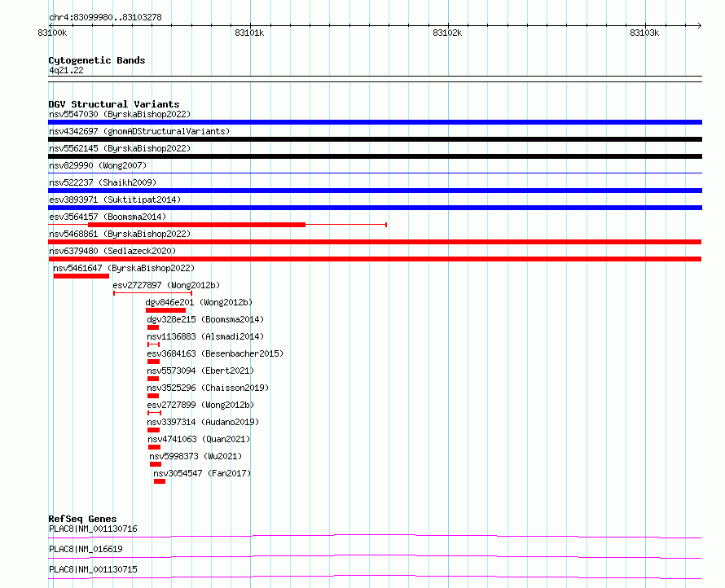This screenshot has height=588, width=725.
Task: Click the small red bar under nsv3054547
Action: coord(160,481)
